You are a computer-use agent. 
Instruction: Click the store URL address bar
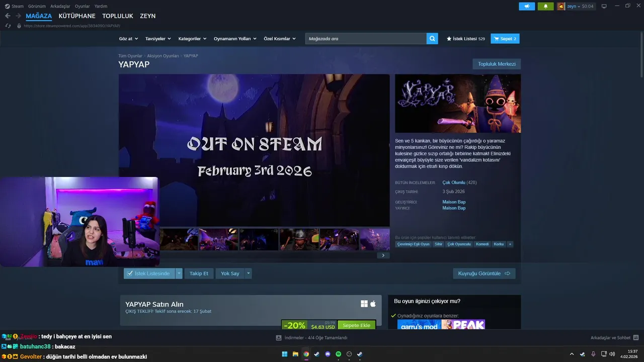coord(72,26)
